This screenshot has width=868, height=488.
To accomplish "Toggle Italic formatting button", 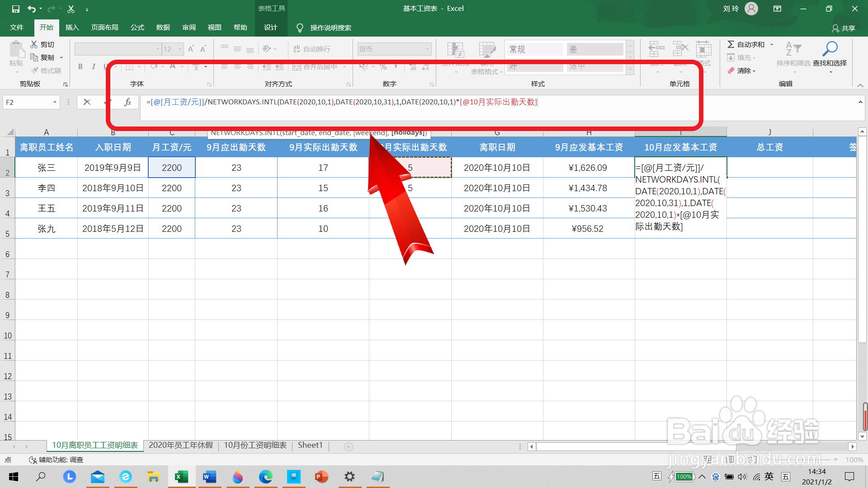I will point(93,66).
